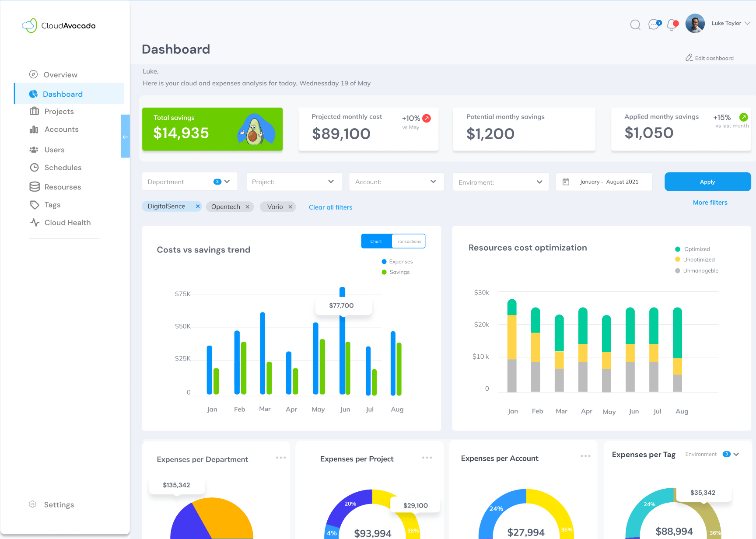
Task: Open Expenses per Account options menu
Action: pyautogui.click(x=585, y=456)
